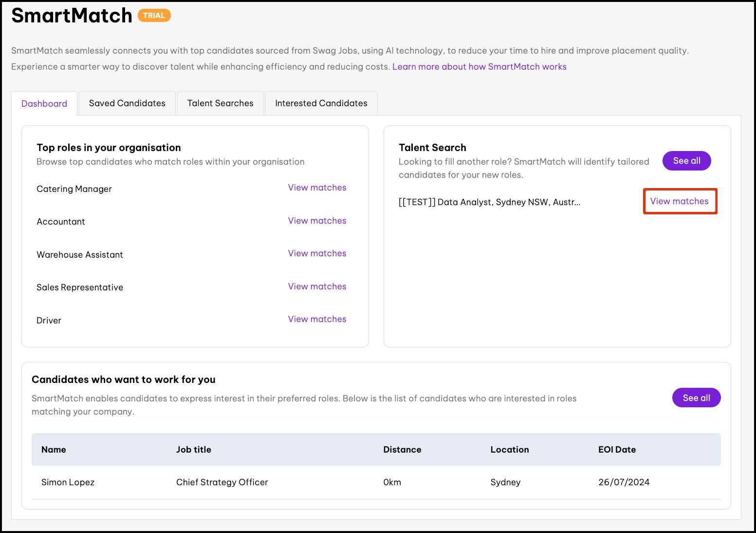Click the Name column header
Image resolution: width=756 pixels, height=533 pixels.
coord(54,450)
